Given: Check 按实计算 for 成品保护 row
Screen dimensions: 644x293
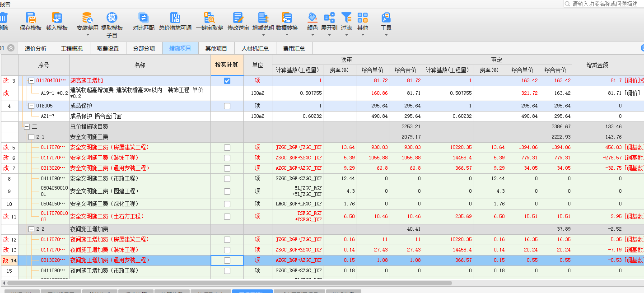Looking at the screenshot, I should coord(227,106).
